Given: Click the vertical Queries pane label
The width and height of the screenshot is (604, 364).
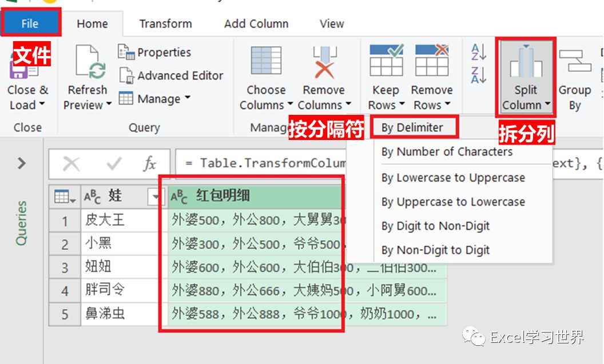Looking at the screenshot, I should click(22, 223).
